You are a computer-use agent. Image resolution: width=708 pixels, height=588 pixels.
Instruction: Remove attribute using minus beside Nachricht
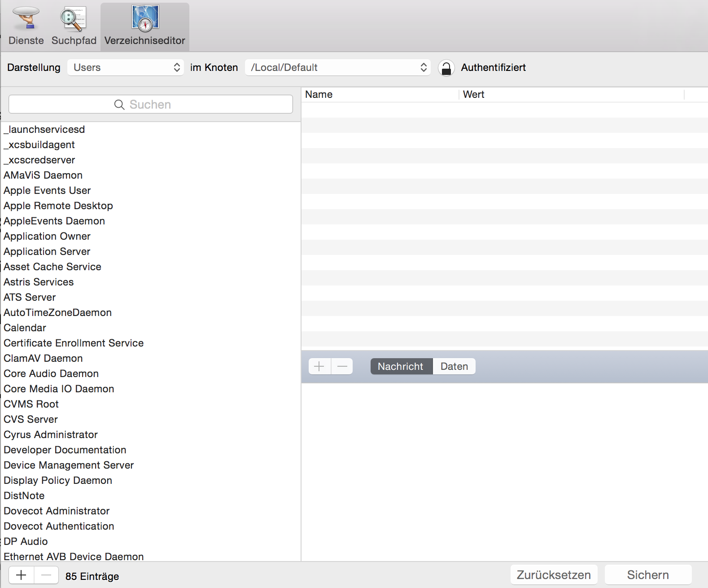342,366
